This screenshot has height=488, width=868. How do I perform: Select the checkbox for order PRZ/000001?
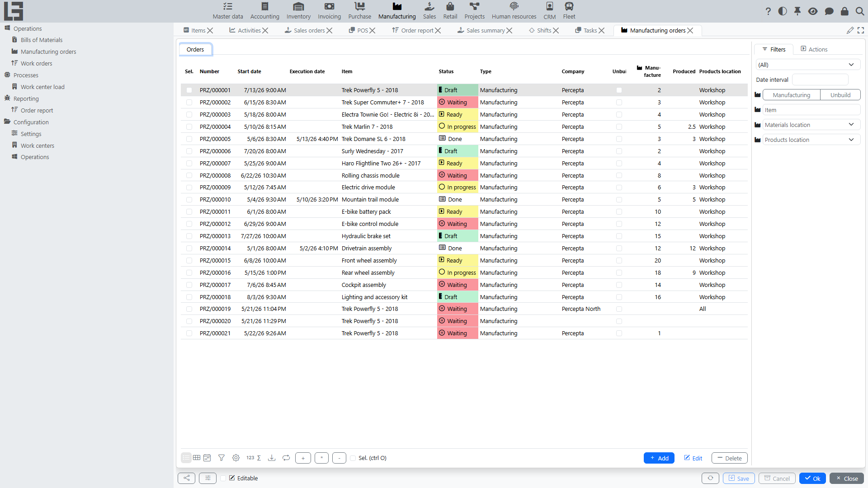click(x=189, y=90)
